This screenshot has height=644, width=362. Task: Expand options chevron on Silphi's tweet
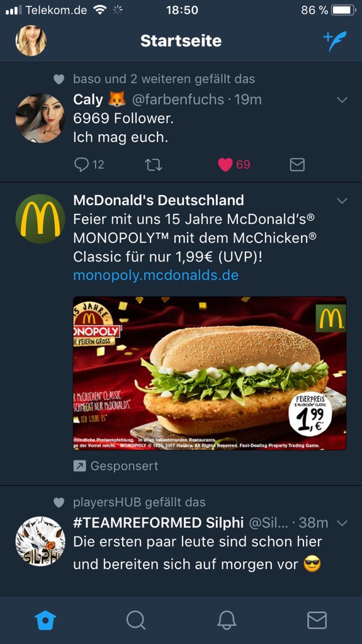(342, 523)
